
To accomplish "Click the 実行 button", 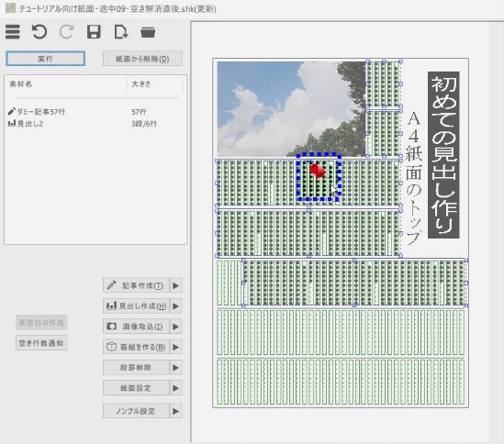I will tap(45, 59).
